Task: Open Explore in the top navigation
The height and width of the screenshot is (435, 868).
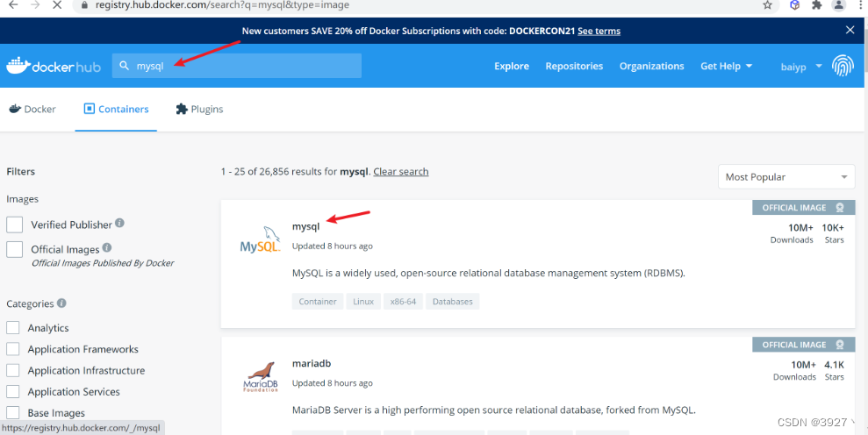Action: tap(512, 66)
